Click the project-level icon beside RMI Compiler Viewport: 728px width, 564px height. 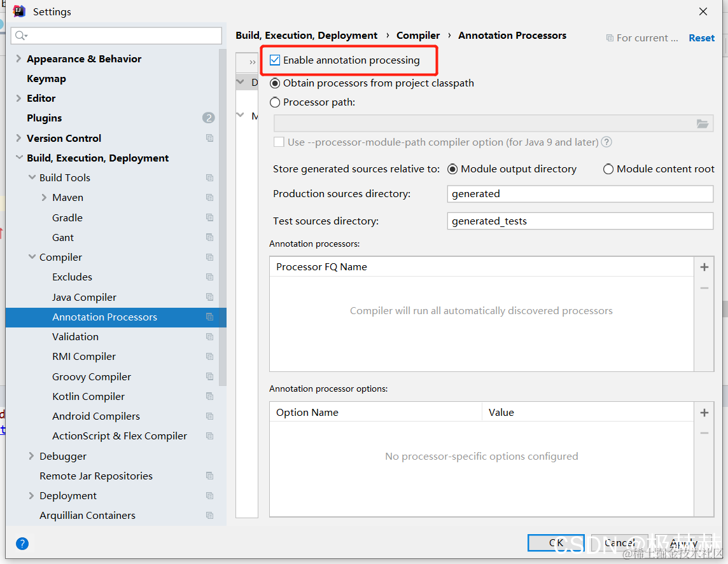coord(210,357)
